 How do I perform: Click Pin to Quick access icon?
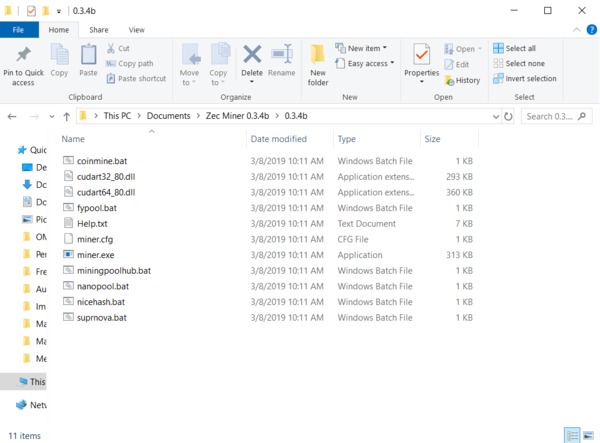point(23,55)
